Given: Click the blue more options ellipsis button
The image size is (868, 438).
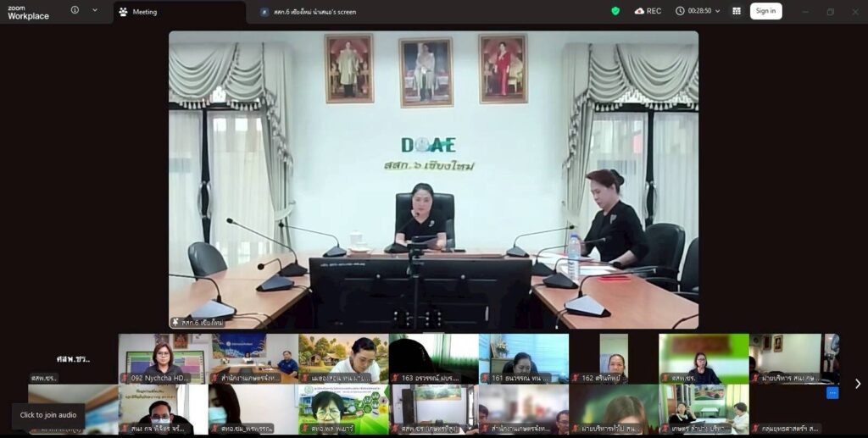Looking at the screenshot, I should pyautogui.click(x=832, y=393).
